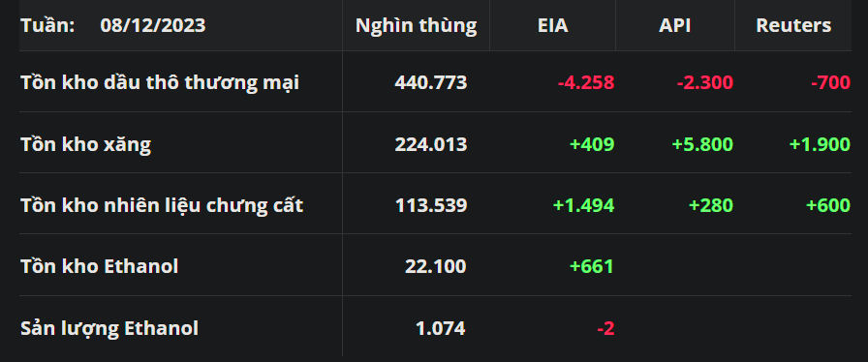
Task: Click the EIA crude change -4.258
Action: click(x=586, y=83)
